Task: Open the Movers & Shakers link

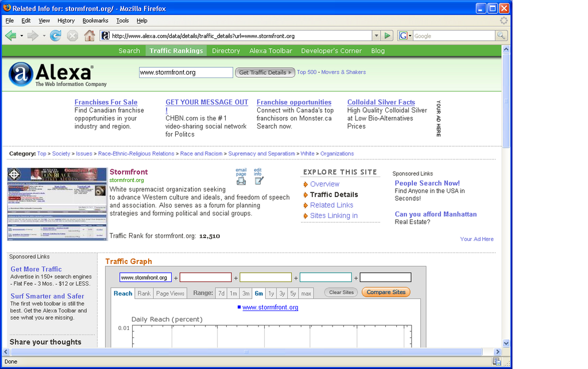Action: [343, 72]
